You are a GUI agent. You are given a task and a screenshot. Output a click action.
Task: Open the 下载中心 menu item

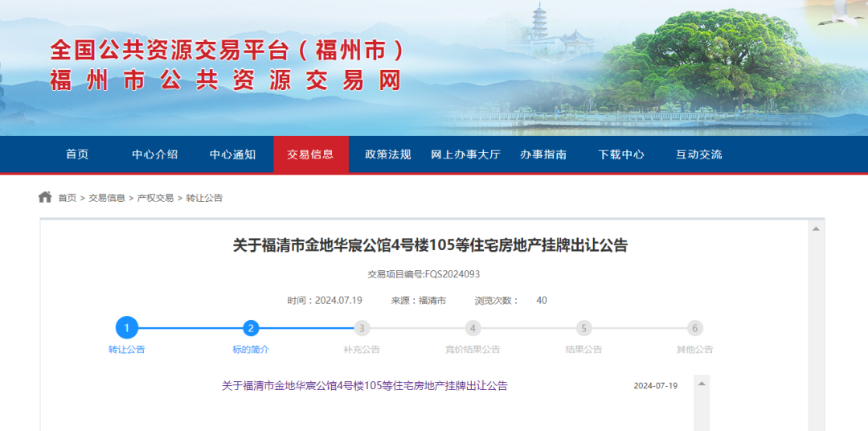(x=621, y=154)
